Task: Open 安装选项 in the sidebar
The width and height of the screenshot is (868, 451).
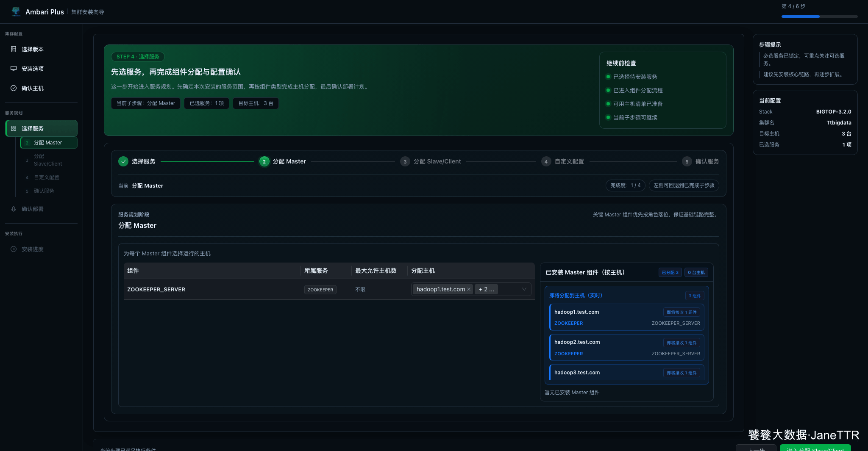Action: (x=42, y=69)
